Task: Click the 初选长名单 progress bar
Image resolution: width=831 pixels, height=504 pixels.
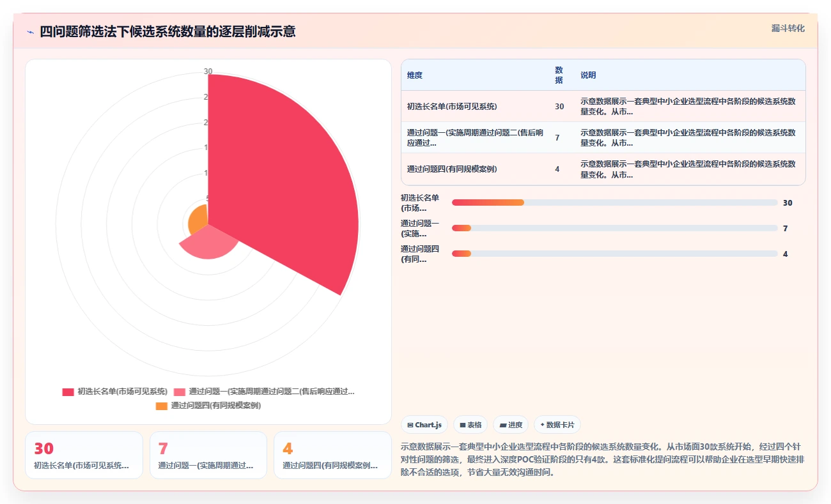Action: coord(615,202)
